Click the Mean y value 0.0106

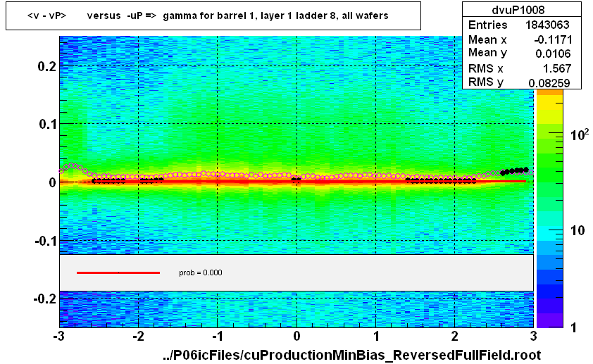(x=553, y=54)
